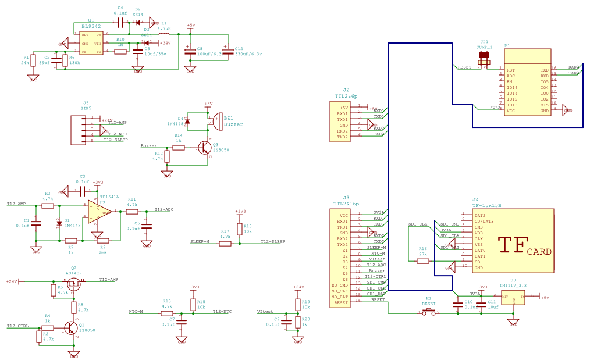Select the U1 BL9342 chip symbol
The height and width of the screenshot is (364, 590).
[x=91, y=43]
